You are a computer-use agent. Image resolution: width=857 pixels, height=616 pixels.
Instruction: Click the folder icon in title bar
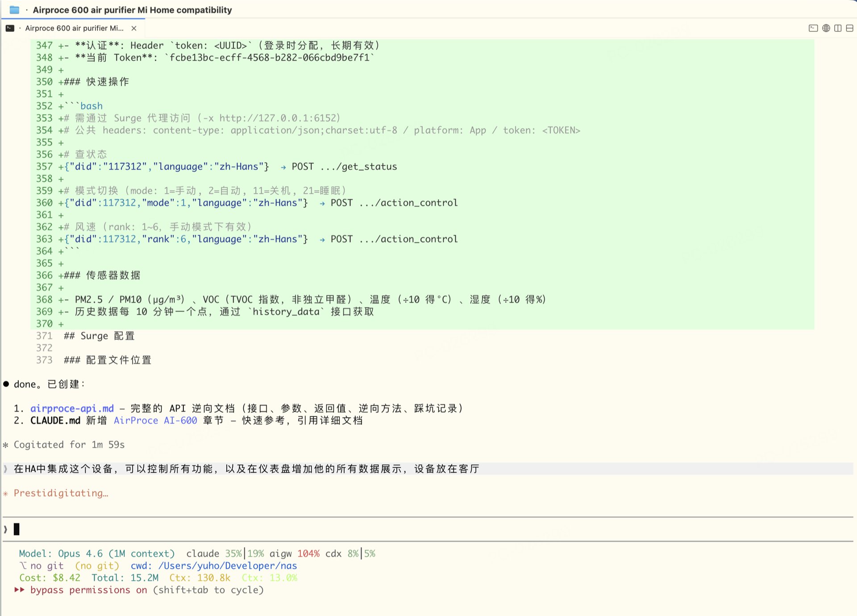(14, 10)
